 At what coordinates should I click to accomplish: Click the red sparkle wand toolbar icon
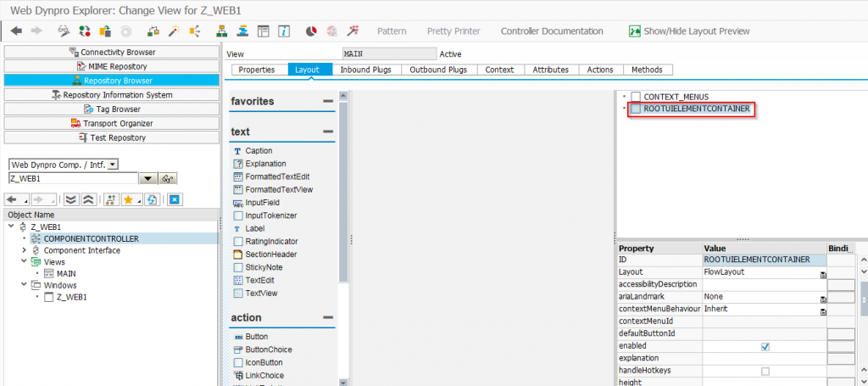tap(352, 31)
